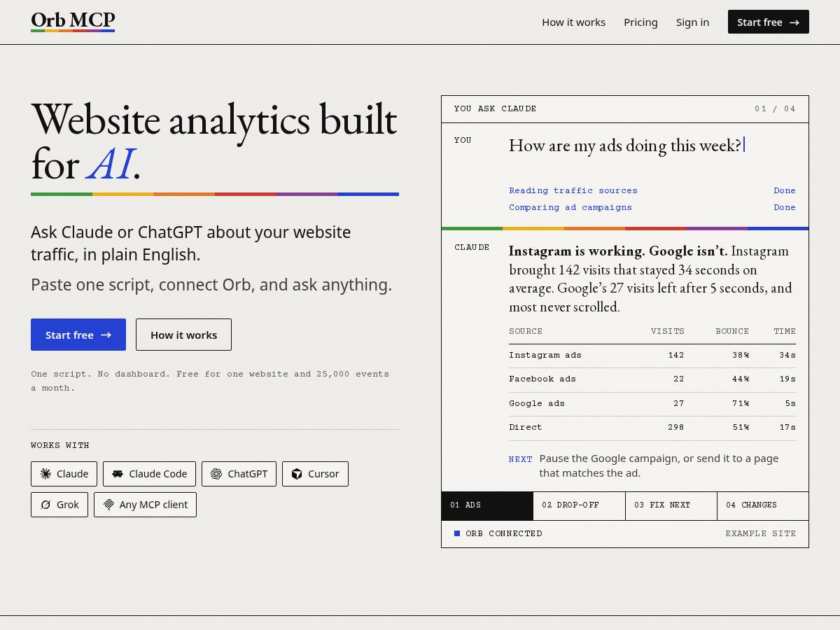The width and height of the screenshot is (840, 630).
Task: Open the Orb MCP logo home link
Action: pyautogui.click(x=73, y=20)
